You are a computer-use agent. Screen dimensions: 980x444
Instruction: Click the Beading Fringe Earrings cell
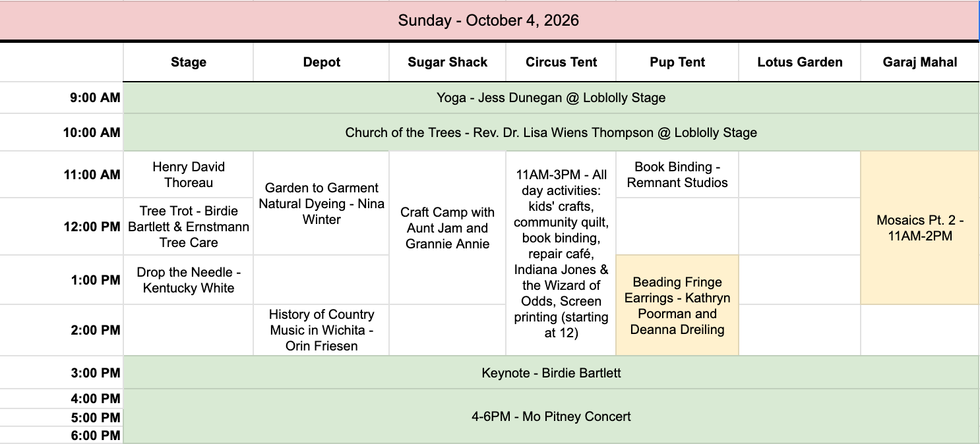click(x=677, y=306)
